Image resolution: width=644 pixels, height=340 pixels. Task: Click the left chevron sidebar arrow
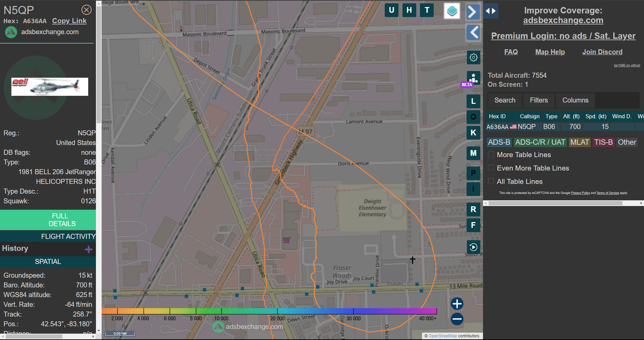pos(473,32)
